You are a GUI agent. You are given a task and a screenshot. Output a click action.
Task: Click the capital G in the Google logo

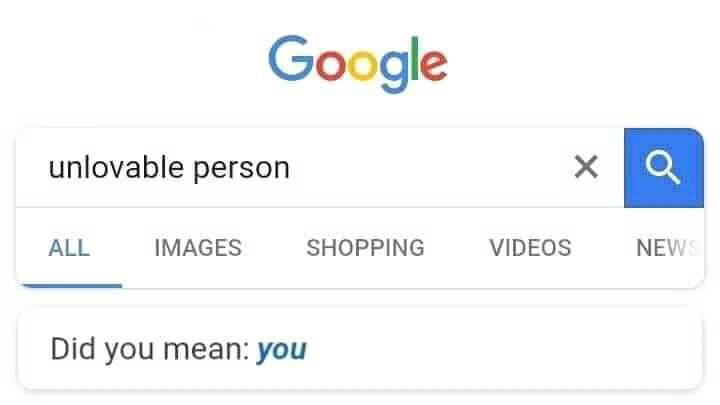tap(290, 58)
